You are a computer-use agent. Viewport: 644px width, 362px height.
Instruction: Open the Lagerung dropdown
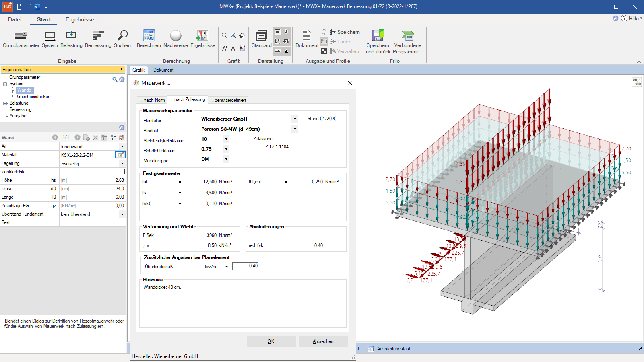tap(122, 164)
